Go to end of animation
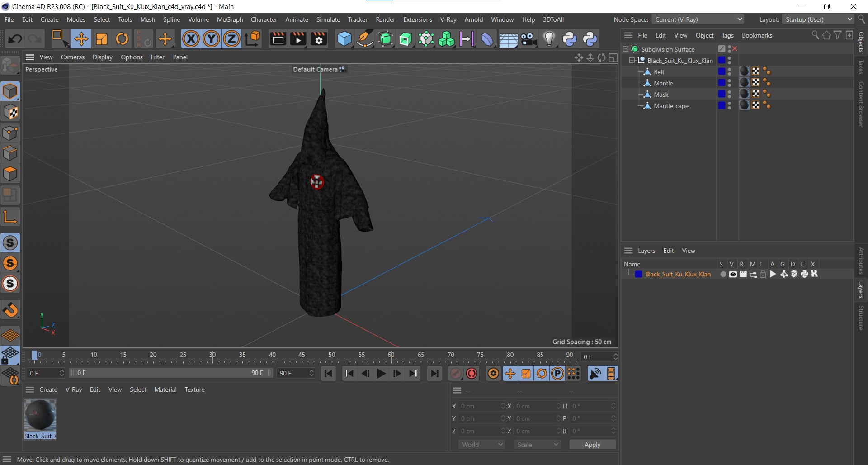 point(434,374)
